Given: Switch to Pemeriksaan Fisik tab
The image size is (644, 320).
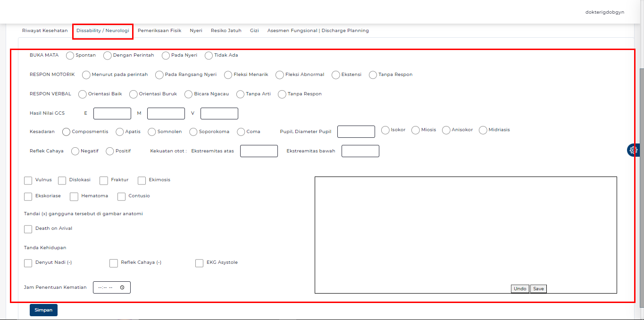Looking at the screenshot, I should 159,31.
